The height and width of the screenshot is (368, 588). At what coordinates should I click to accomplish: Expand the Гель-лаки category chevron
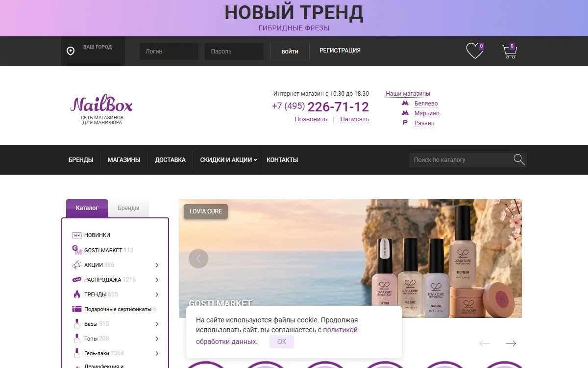point(157,353)
